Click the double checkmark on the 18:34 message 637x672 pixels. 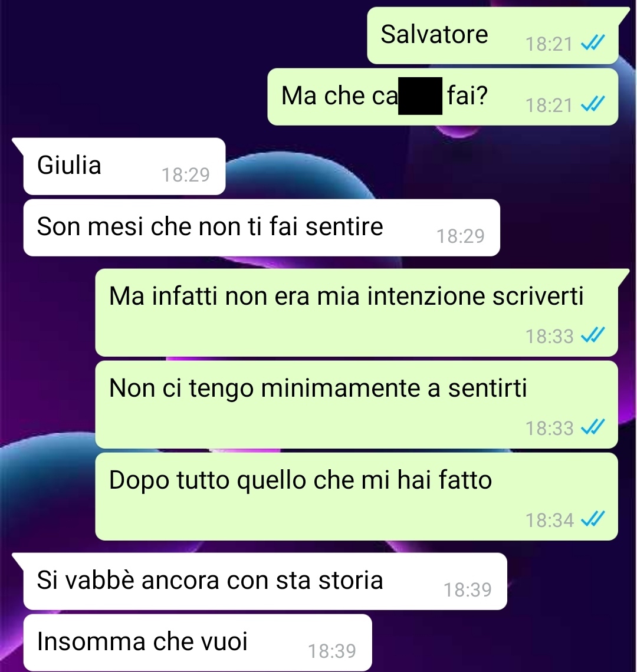pyautogui.click(x=592, y=519)
